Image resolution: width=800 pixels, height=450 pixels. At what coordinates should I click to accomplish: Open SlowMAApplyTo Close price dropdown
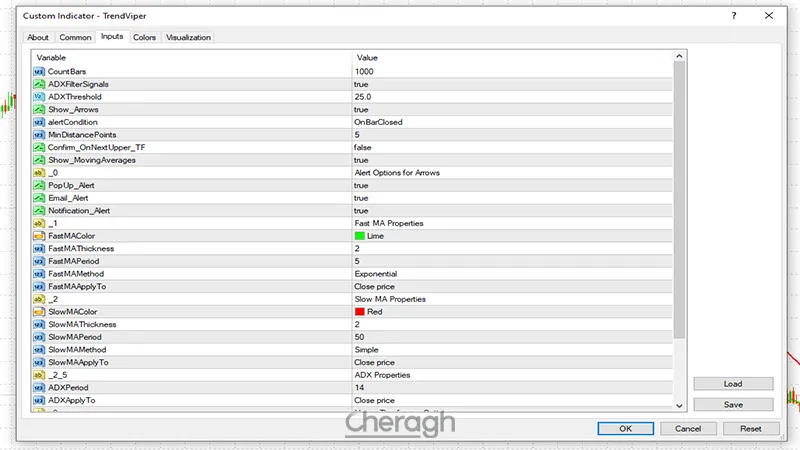tap(375, 362)
